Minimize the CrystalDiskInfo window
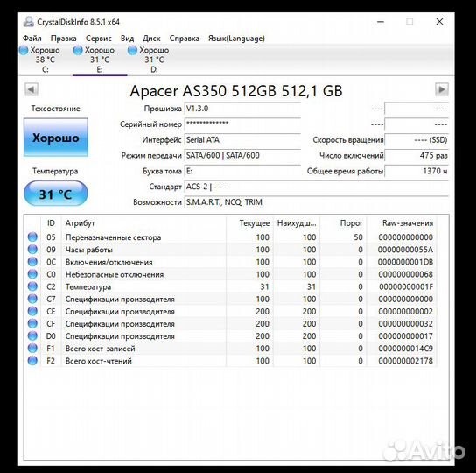476x473 pixels. (x=381, y=22)
